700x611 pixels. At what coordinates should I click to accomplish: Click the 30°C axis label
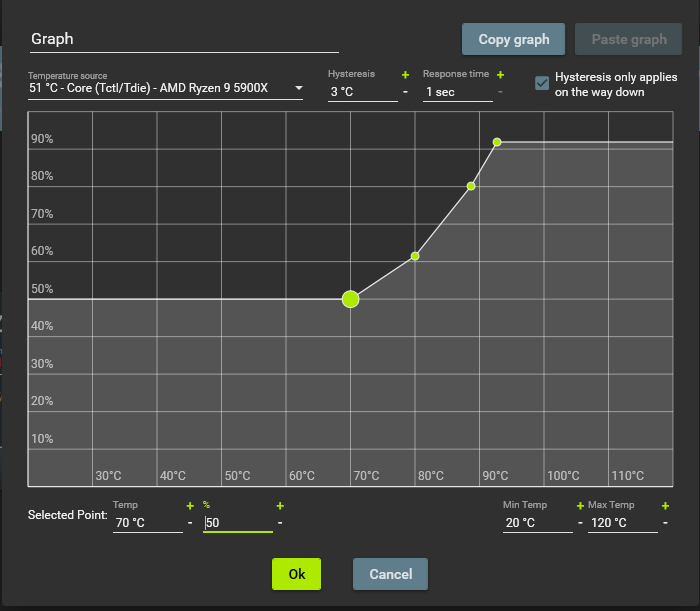click(108, 476)
